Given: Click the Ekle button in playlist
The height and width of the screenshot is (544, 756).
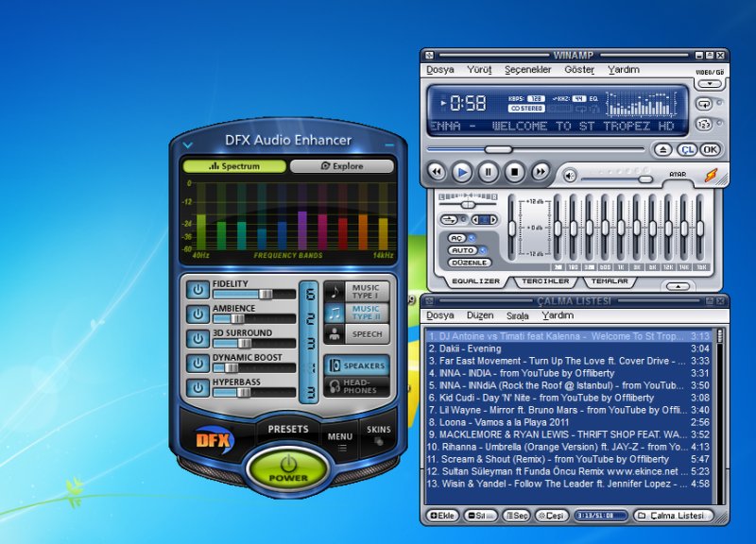Looking at the screenshot, I should [x=443, y=516].
